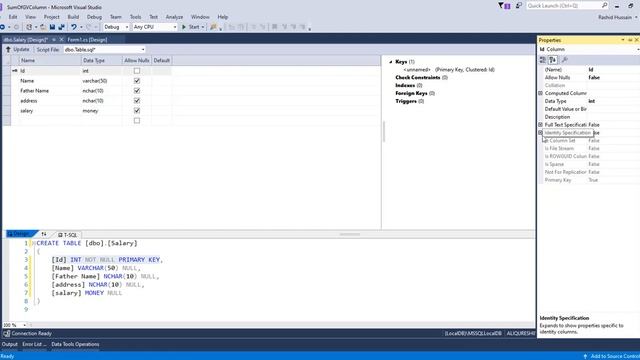Switch to the T-SQL pane tab
Image resolution: width=640 pixels, height=360 pixels.
point(67,235)
